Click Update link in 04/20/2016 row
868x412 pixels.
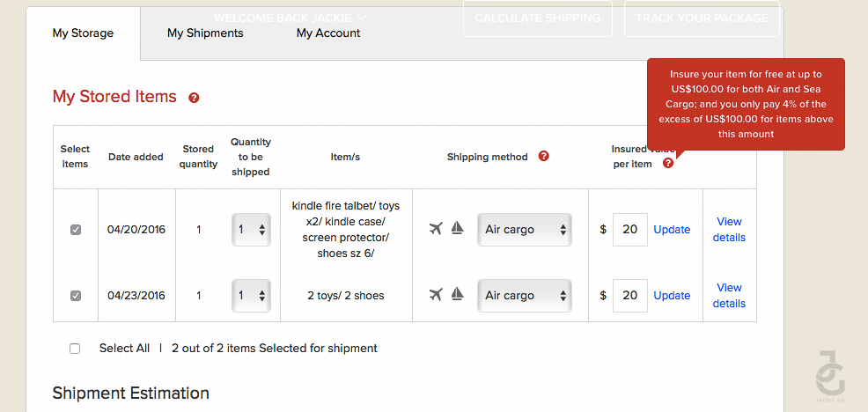coord(672,229)
